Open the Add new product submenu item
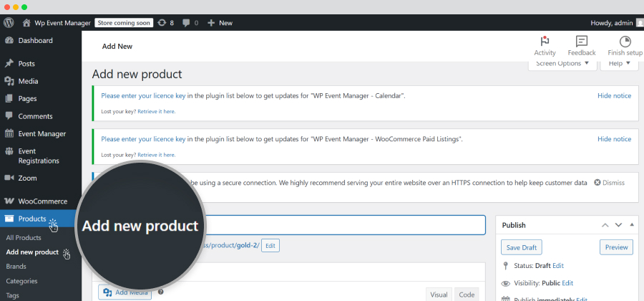644x301 pixels. [32, 252]
